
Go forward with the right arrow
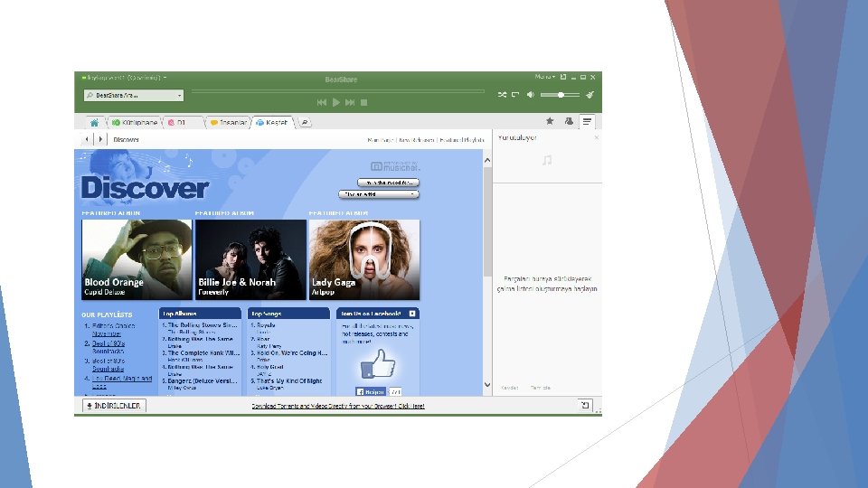100,139
